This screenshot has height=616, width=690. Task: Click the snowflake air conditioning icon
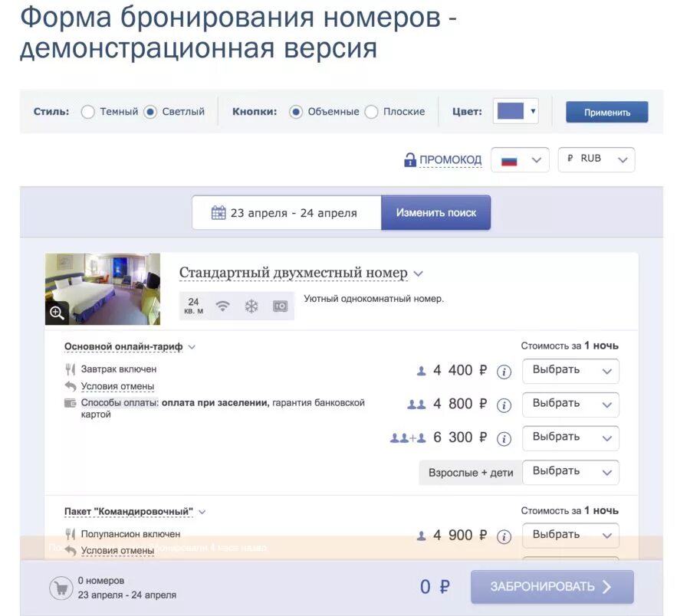tap(251, 306)
